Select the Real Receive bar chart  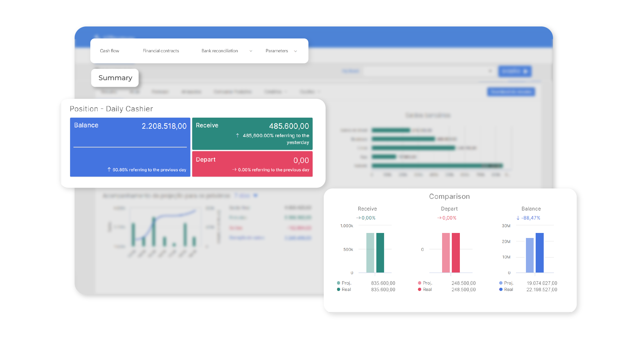coord(389,252)
